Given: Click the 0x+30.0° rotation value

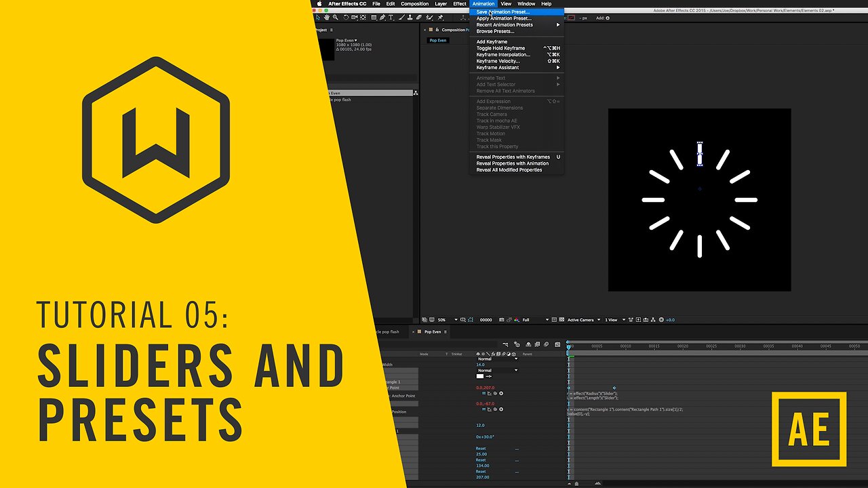Looking at the screenshot, I should click(x=485, y=437).
